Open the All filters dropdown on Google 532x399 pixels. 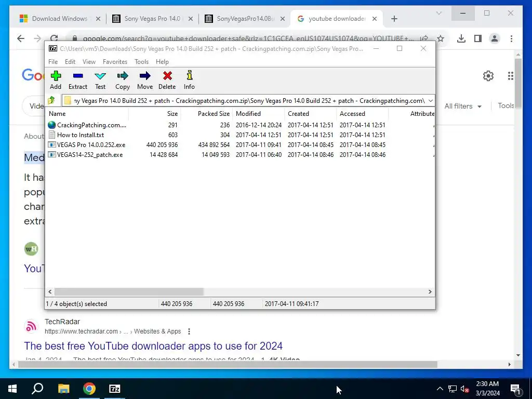click(463, 106)
